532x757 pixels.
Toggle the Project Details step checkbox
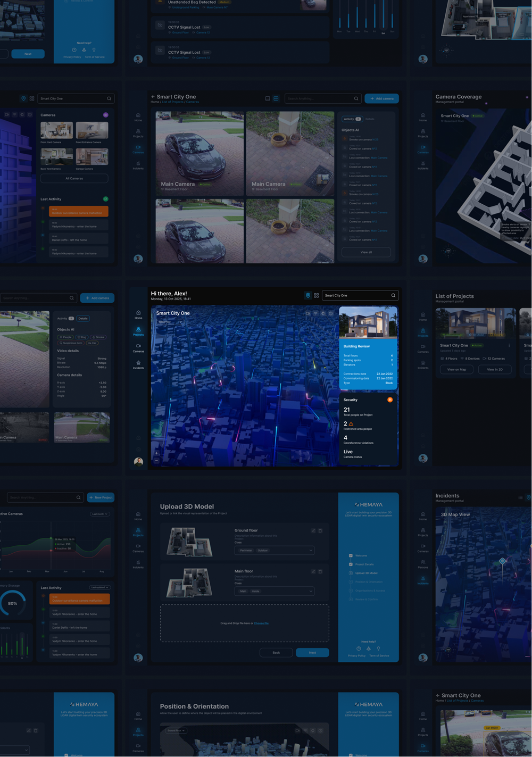click(x=351, y=564)
